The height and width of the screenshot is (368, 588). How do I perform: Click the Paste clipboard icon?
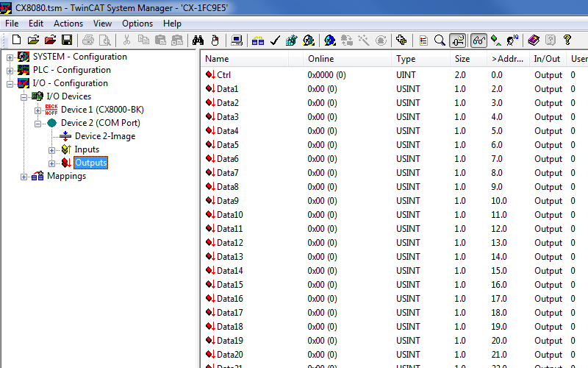tap(160, 40)
